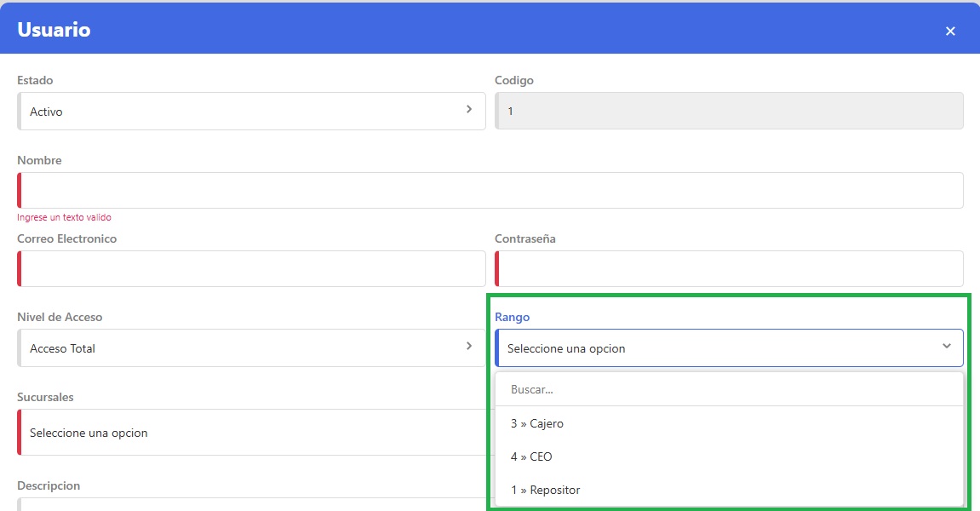Click into the Contraseña field

click(x=729, y=269)
